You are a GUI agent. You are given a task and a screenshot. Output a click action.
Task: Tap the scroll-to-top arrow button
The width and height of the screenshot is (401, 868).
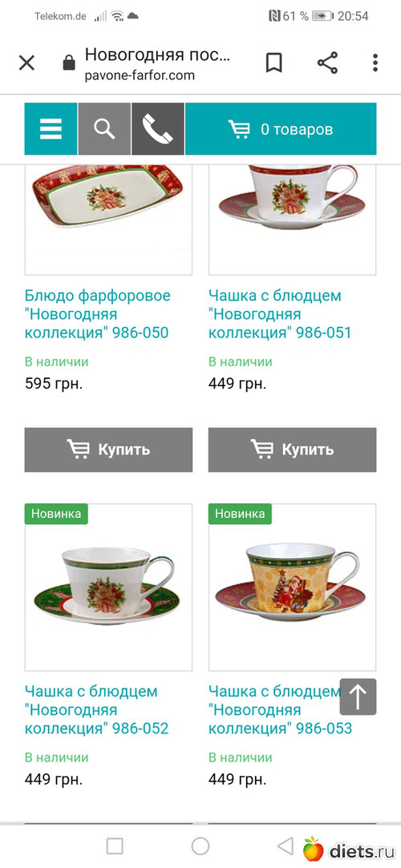(x=358, y=697)
